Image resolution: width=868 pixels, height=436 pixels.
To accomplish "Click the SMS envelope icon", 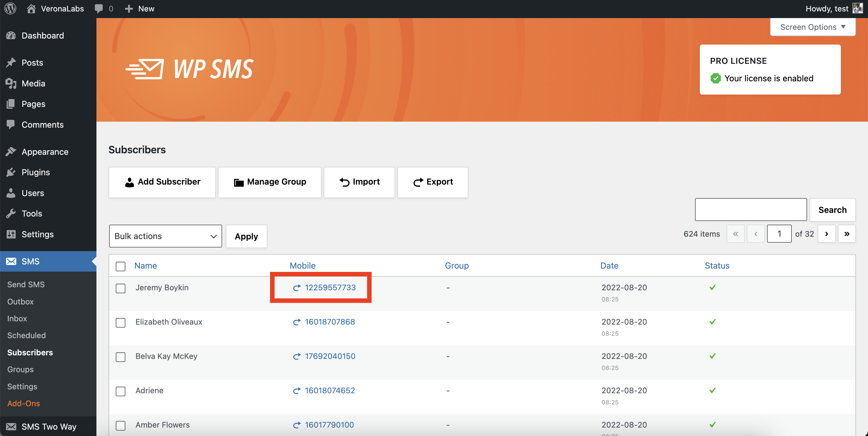I will 11,261.
